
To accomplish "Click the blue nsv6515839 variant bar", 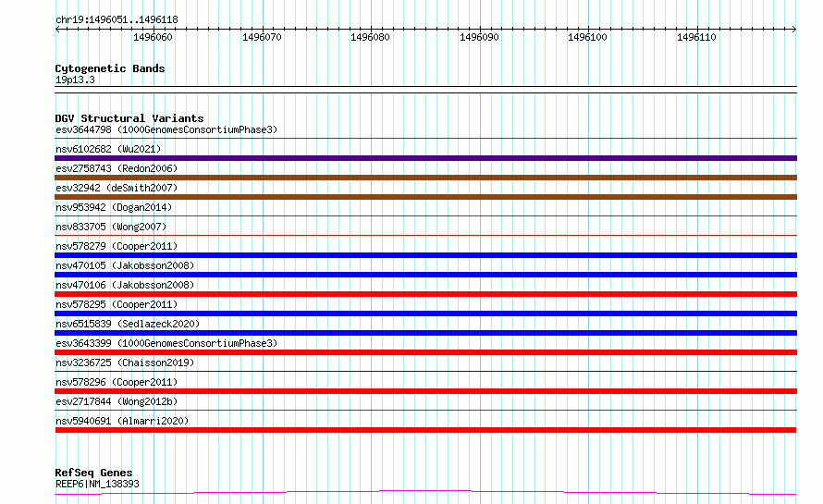I will pos(425,333).
